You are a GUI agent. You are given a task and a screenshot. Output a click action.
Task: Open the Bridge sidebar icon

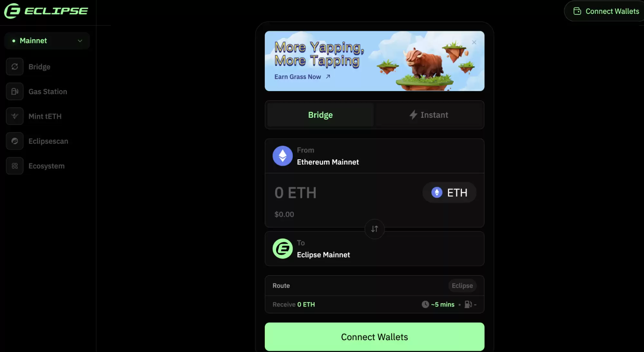point(14,67)
